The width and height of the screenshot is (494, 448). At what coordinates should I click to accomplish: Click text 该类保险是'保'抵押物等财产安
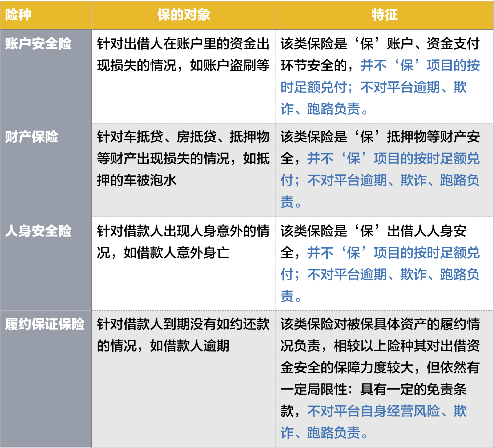[x=380, y=137]
